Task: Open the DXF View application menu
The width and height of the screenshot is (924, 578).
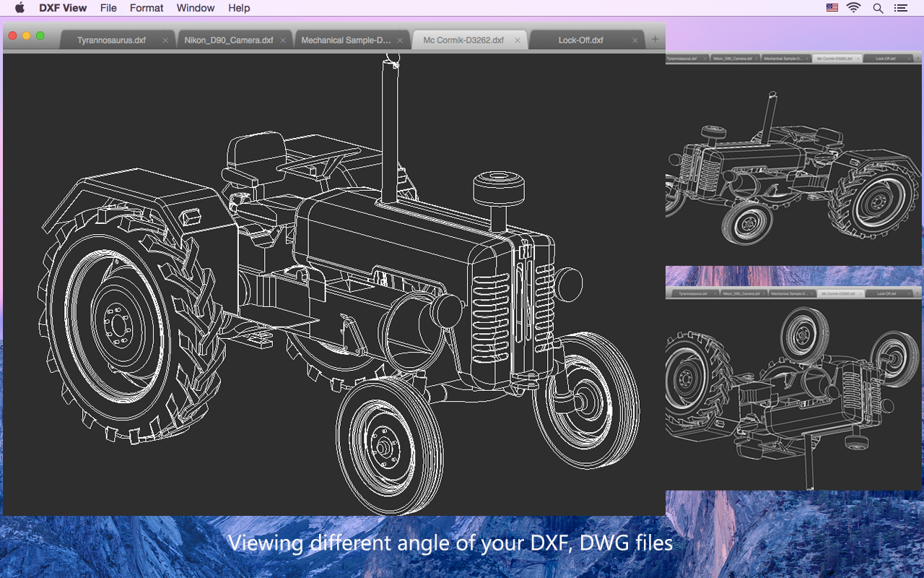Action: click(63, 8)
